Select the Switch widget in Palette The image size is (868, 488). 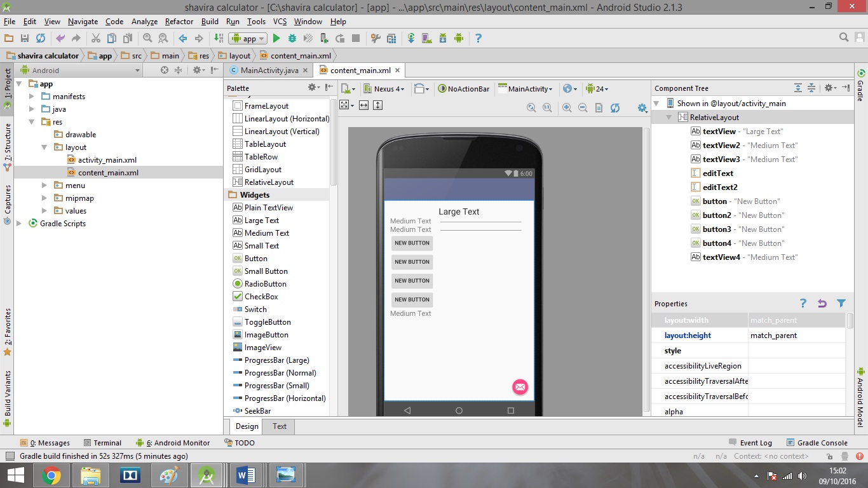[255, 309]
